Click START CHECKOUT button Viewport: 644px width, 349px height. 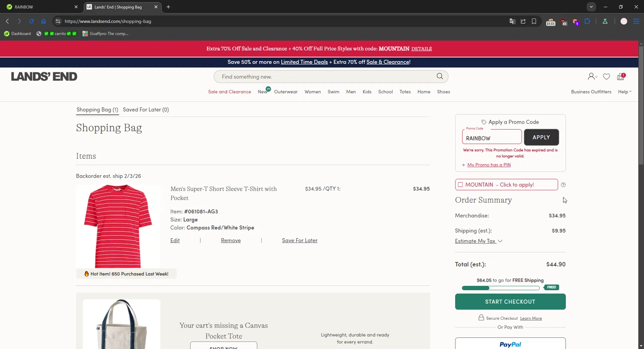click(x=510, y=302)
